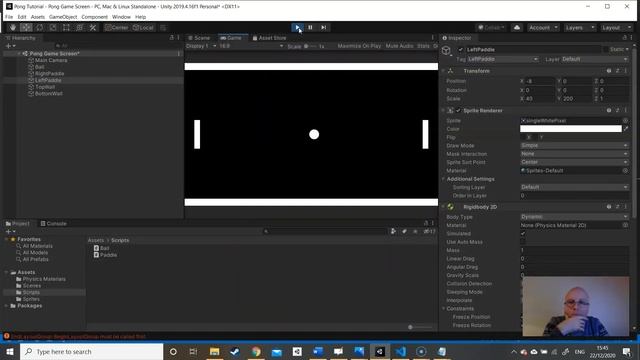This screenshot has width=640, height=360.
Task: Toggle the Sprite Renderer enabled checkbox
Action: 458,111
